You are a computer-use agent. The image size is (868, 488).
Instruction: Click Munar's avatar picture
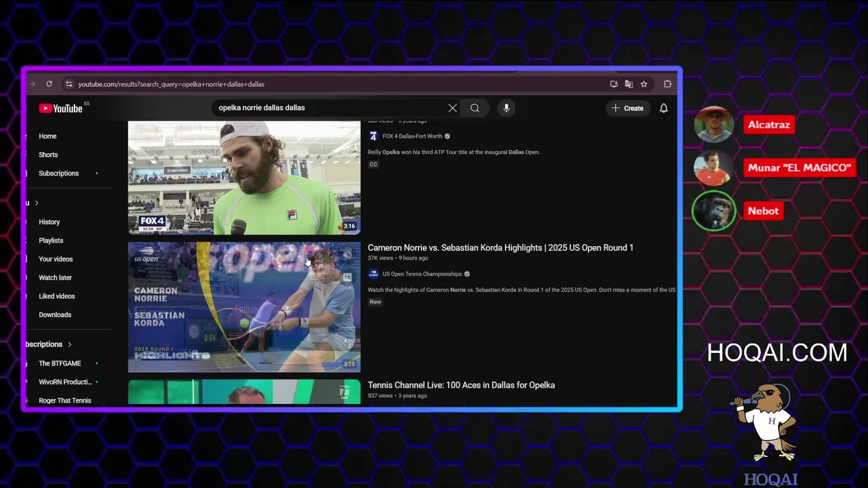pos(713,167)
